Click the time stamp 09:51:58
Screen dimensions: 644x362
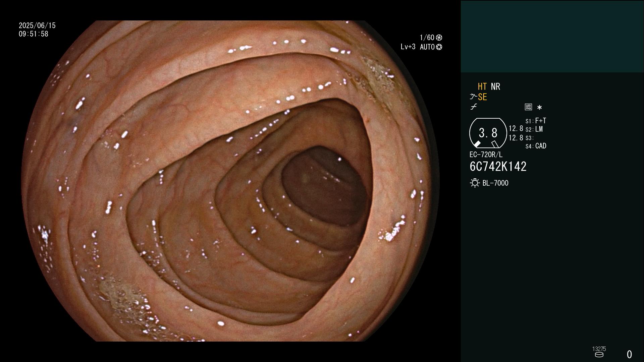click(34, 34)
